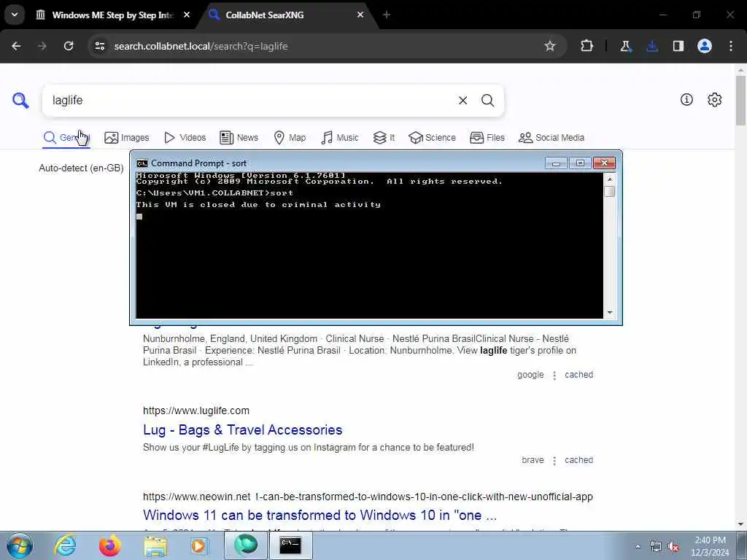The width and height of the screenshot is (747, 560).
Task: Click the https://www.luglife.com URL
Action: click(x=196, y=411)
